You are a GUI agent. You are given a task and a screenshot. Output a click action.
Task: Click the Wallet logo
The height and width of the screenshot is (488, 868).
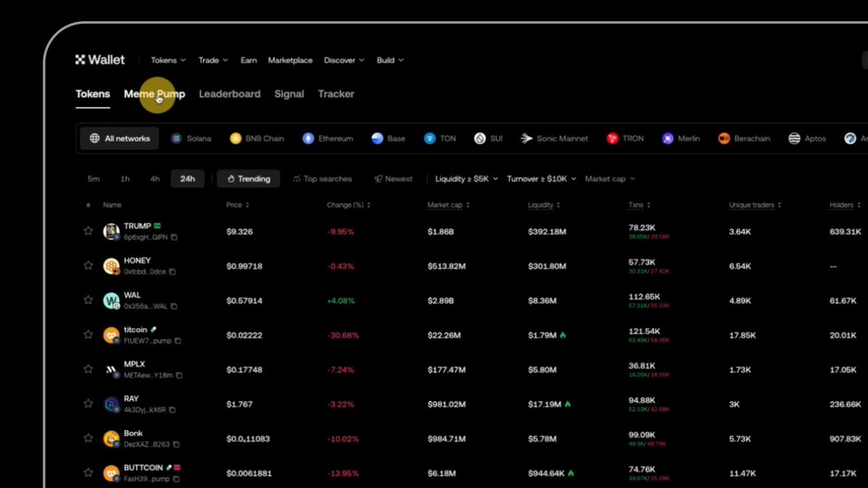point(100,60)
